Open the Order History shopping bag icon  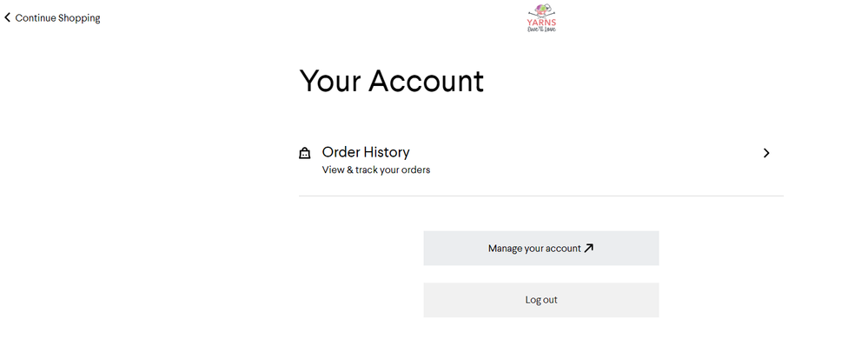click(305, 154)
